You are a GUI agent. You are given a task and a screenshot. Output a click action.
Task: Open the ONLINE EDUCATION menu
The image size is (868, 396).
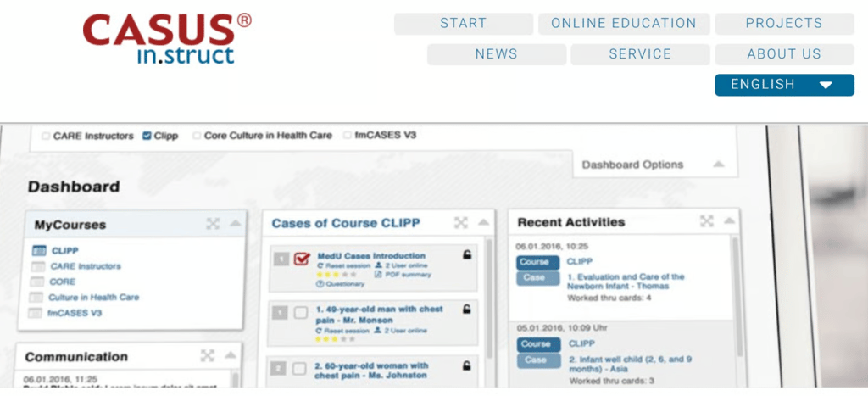[x=624, y=24]
